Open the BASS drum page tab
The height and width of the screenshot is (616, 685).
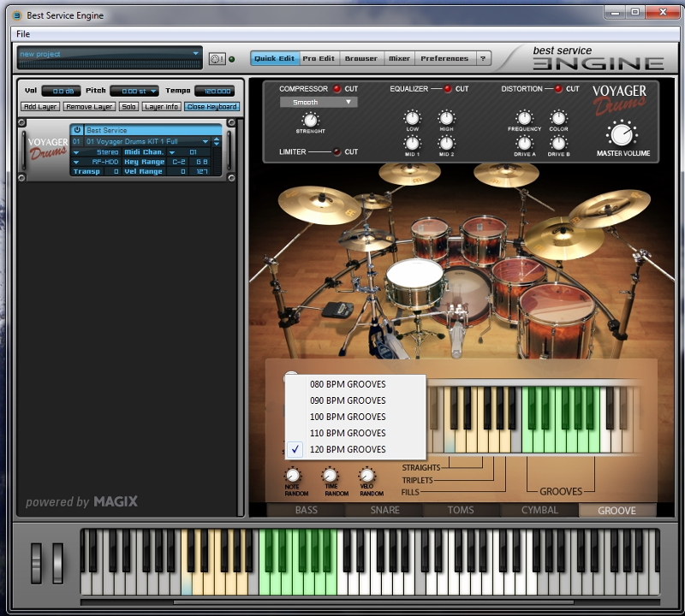click(x=306, y=511)
